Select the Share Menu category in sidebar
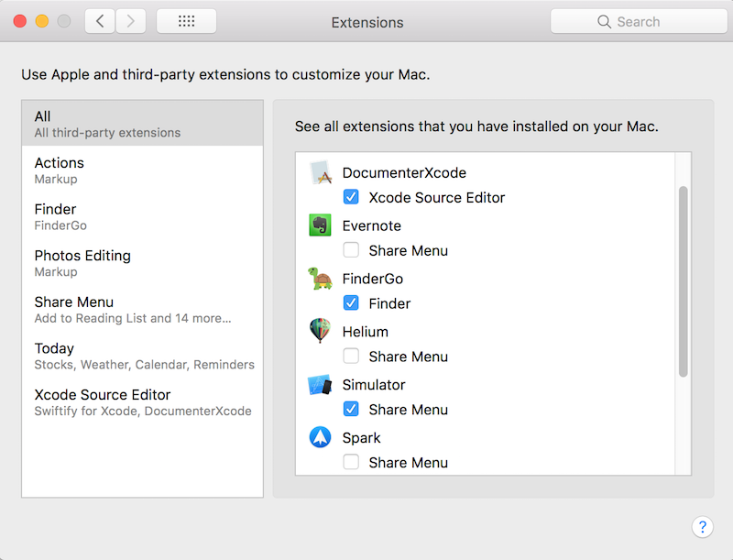Screen dimensions: 733x560 coord(143,309)
